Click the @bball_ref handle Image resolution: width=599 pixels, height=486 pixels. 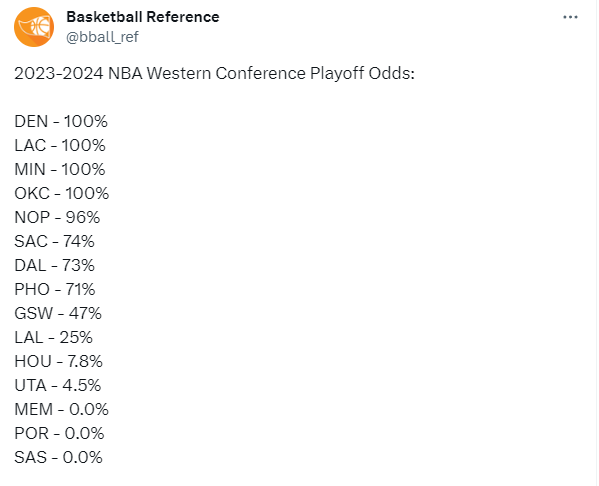[x=102, y=37]
